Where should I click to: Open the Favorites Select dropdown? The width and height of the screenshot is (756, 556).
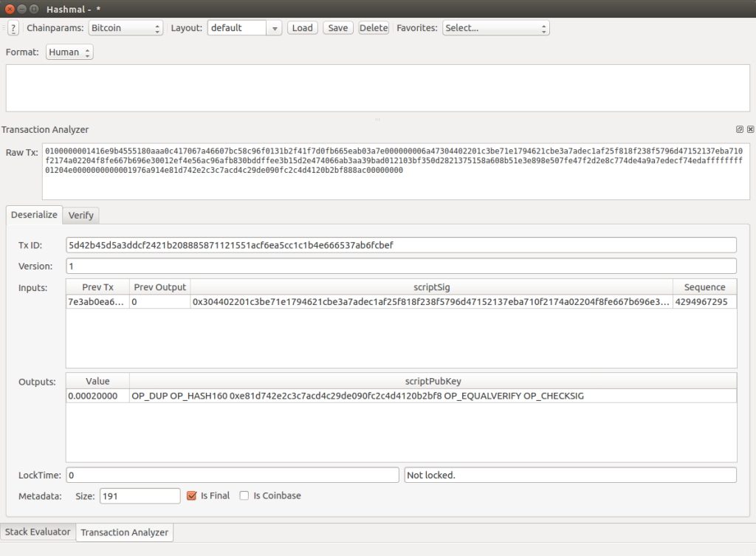495,28
